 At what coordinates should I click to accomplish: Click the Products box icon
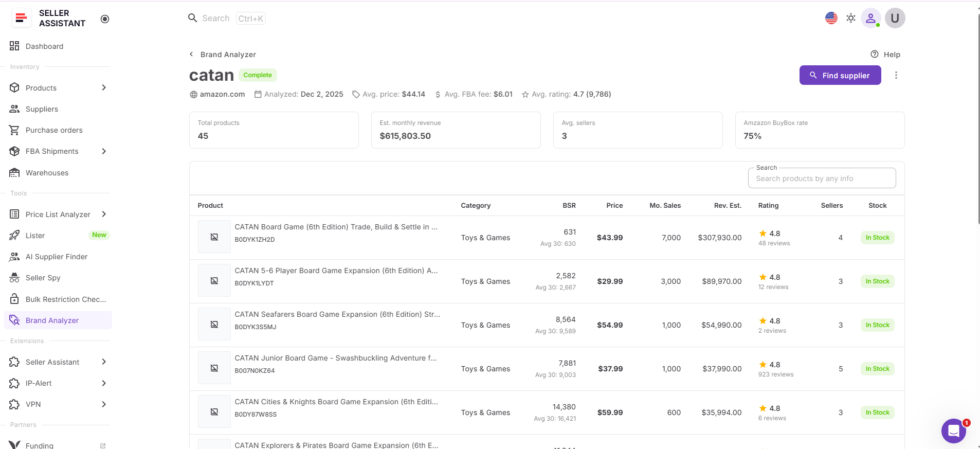click(x=14, y=88)
